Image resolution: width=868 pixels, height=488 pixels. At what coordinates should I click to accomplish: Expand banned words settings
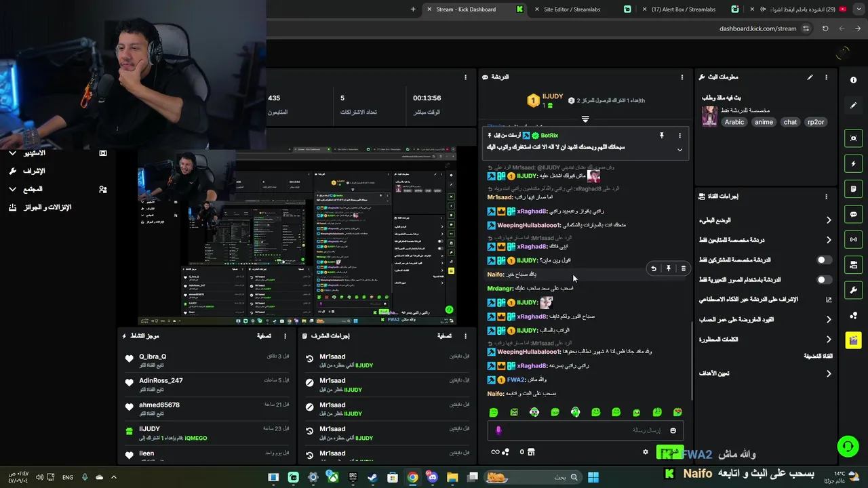coord(828,339)
